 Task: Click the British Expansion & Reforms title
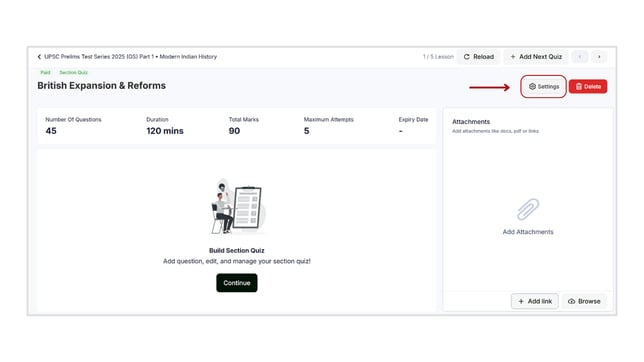pos(101,85)
